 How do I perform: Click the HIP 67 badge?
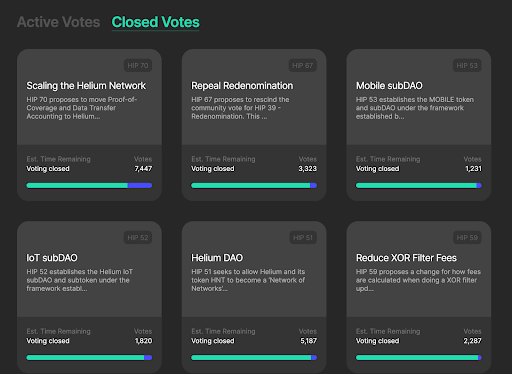(x=303, y=65)
